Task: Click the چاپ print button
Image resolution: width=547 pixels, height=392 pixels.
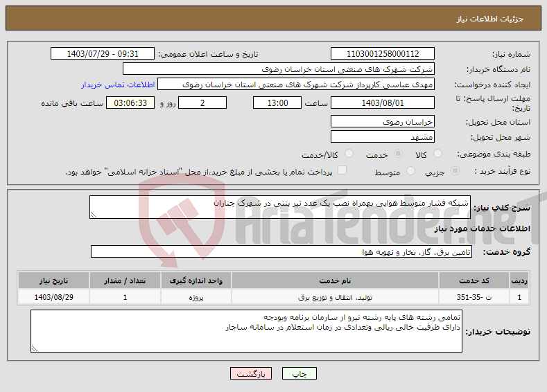Action: click(299, 373)
